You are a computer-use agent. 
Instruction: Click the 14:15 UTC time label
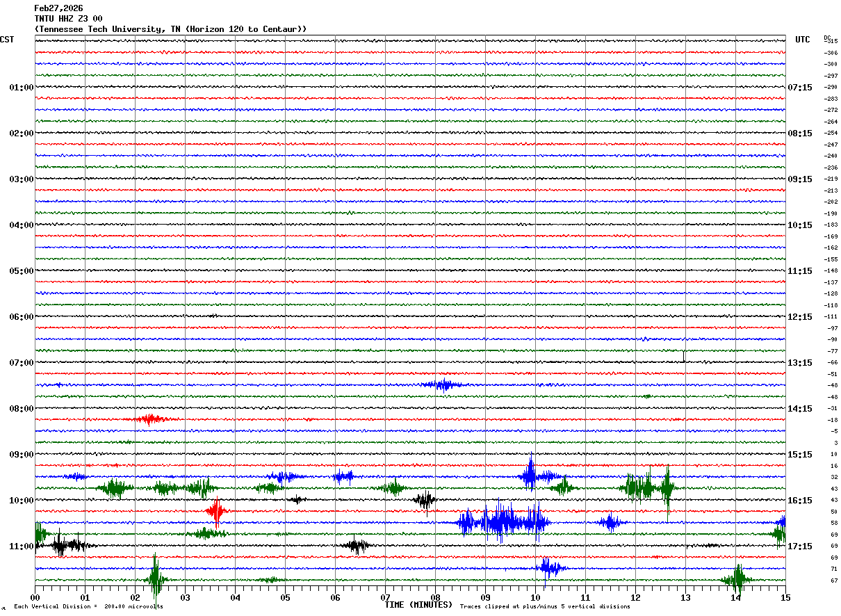coord(800,409)
